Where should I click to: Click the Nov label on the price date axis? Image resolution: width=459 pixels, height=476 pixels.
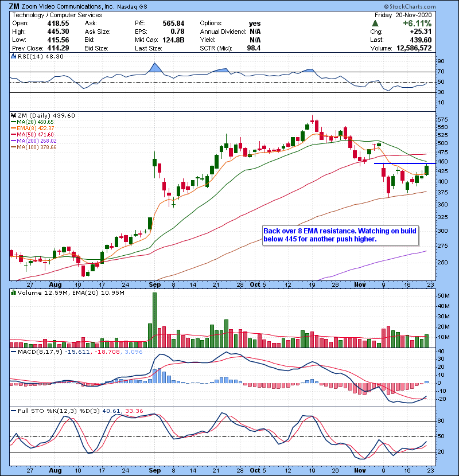[x=360, y=284]
